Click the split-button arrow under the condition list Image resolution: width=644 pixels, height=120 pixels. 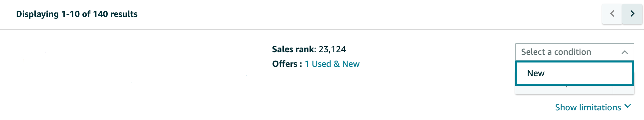[x=623, y=90]
